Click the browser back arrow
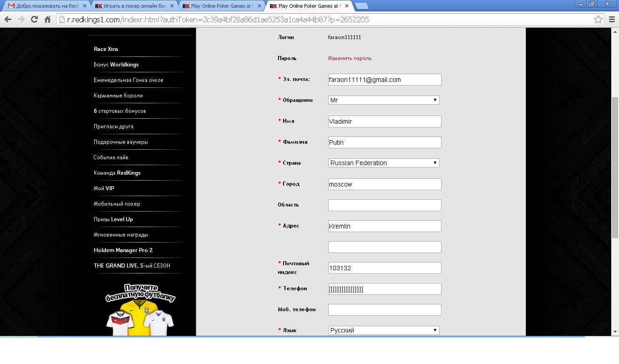Viewport: 619px width, 364px height. coord(8,20)
